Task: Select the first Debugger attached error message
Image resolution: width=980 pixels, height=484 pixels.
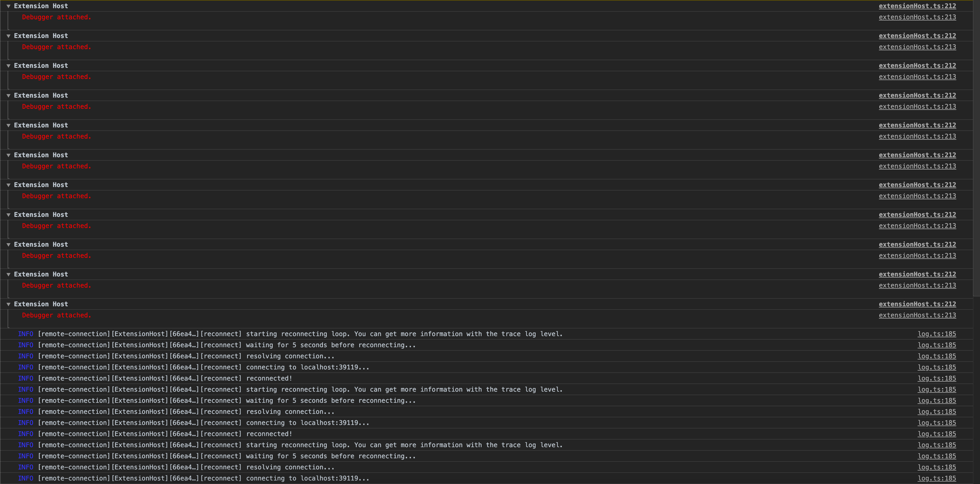Action: point(56,17)
